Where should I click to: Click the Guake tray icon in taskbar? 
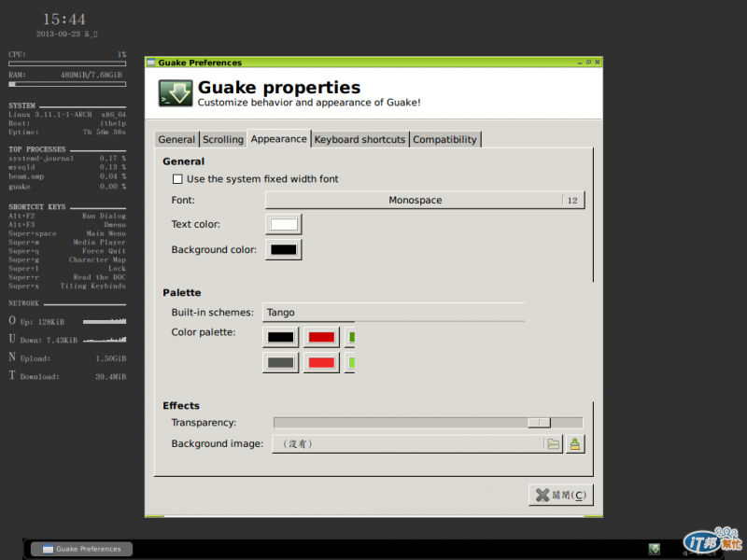click(x=655, y=549)
